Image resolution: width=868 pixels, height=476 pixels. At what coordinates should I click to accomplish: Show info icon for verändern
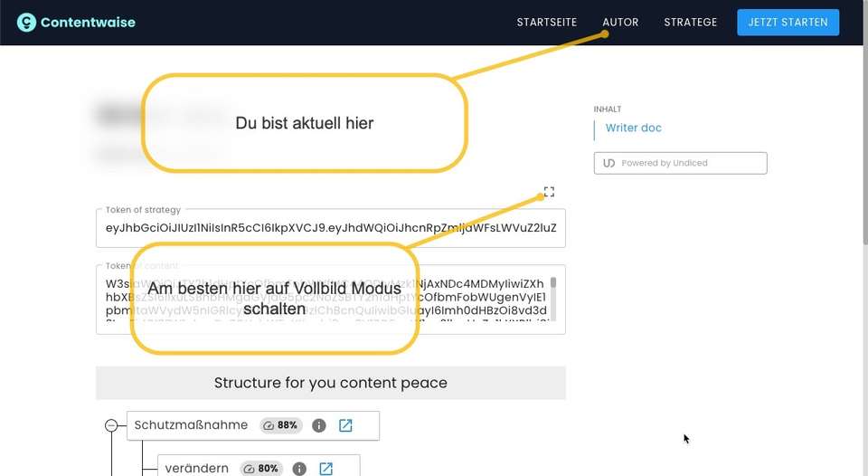(299, 469)
